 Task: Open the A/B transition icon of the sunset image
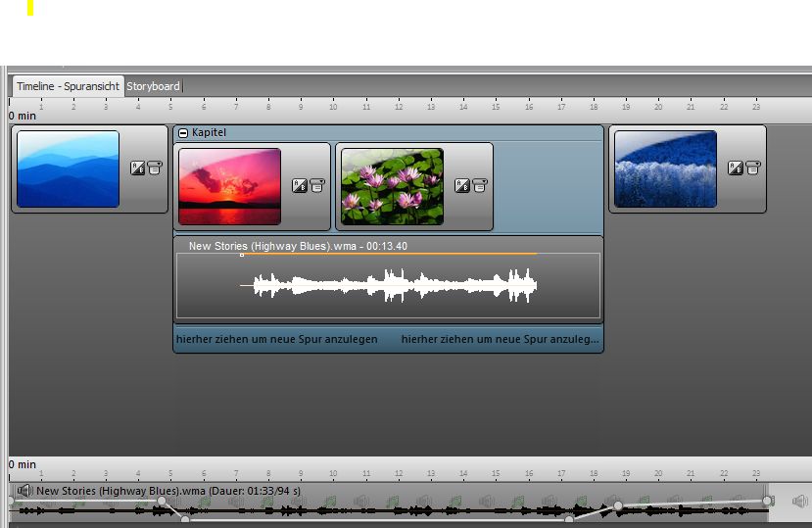click(300, 186)
